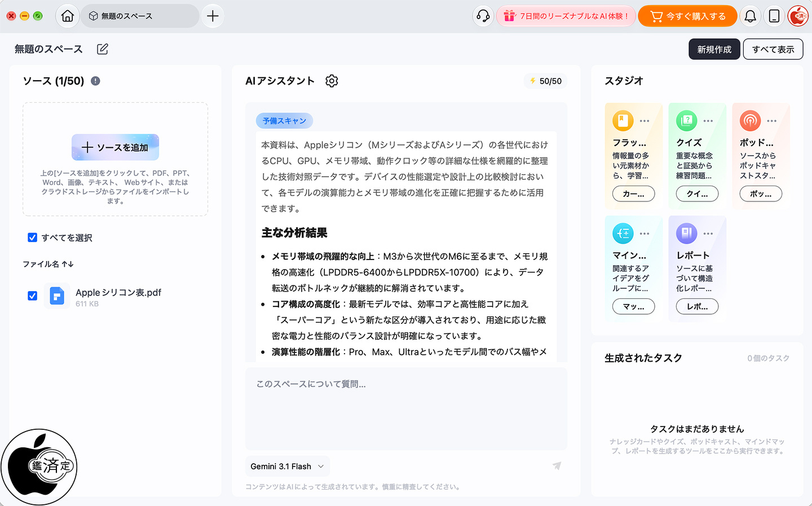The image size is (812, 506).
Task: Click the すべて表示 button
Action: coord(773,49)
